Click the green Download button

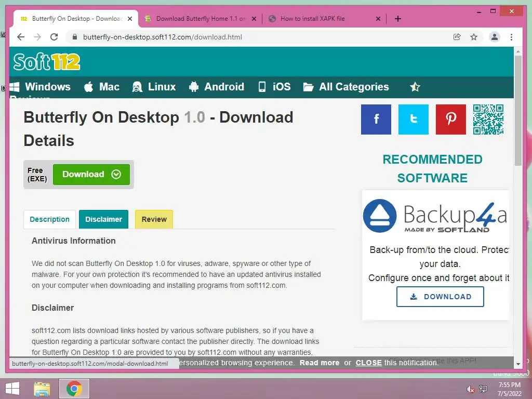pyautogui.click(x=91, y=175)
